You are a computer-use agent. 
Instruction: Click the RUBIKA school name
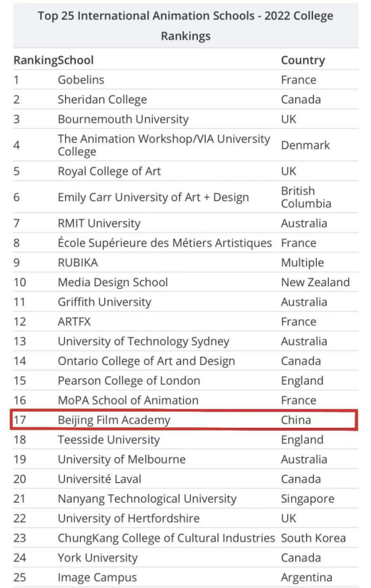(x=78, y=263)
